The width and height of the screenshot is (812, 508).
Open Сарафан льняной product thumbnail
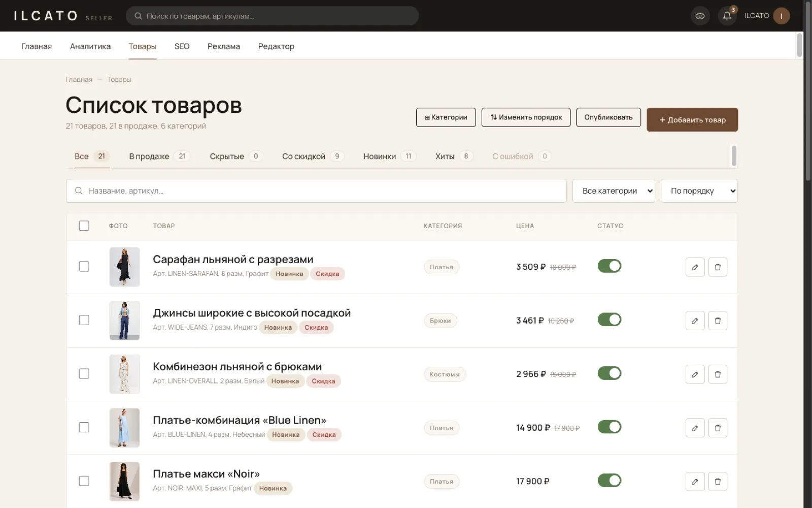point(124,267)
